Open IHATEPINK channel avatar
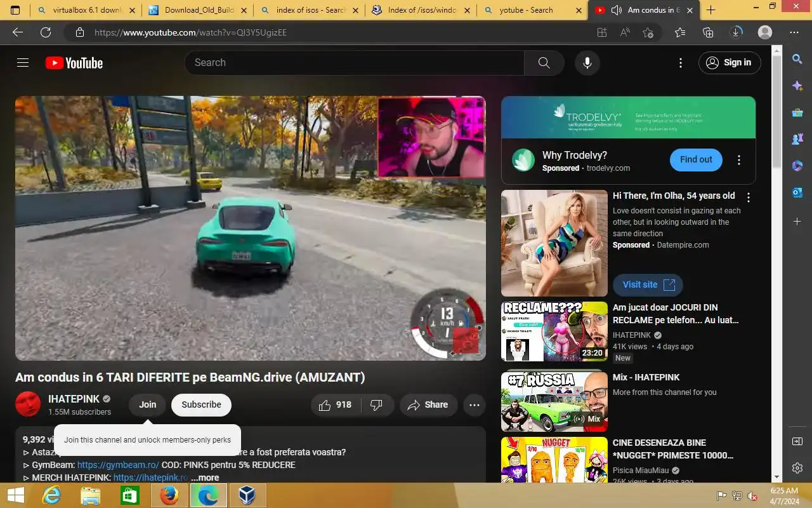 click(28, 404)
